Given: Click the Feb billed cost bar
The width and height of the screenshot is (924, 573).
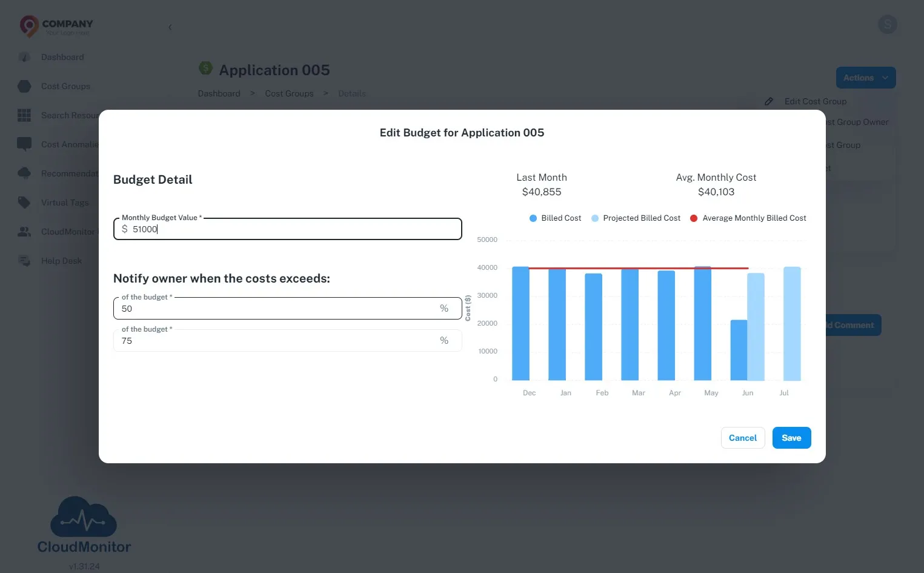Looking at the screenshot, I should [x=593, y=327].
